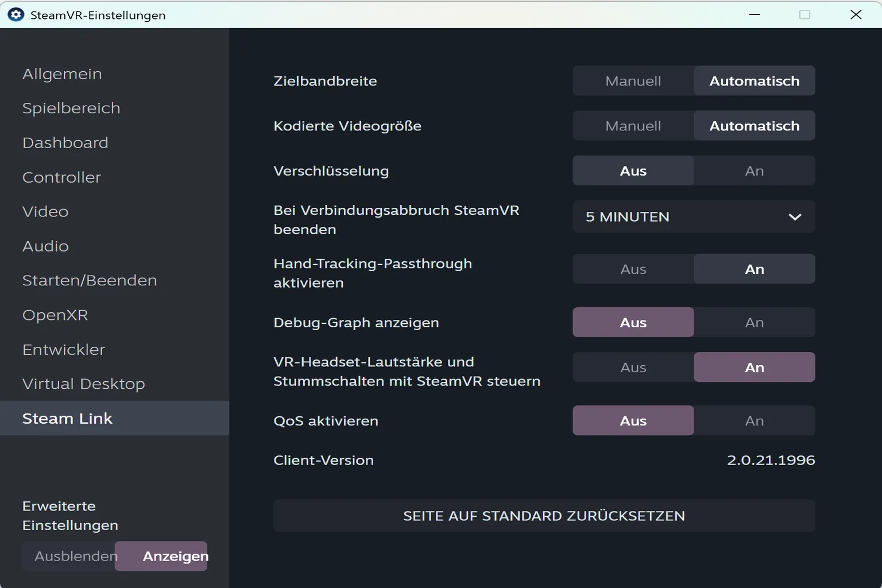This screenshot has height=588, width=882.
Task: Click the SteamVR gear icon in title bar
Action: [x=16, y=15]
